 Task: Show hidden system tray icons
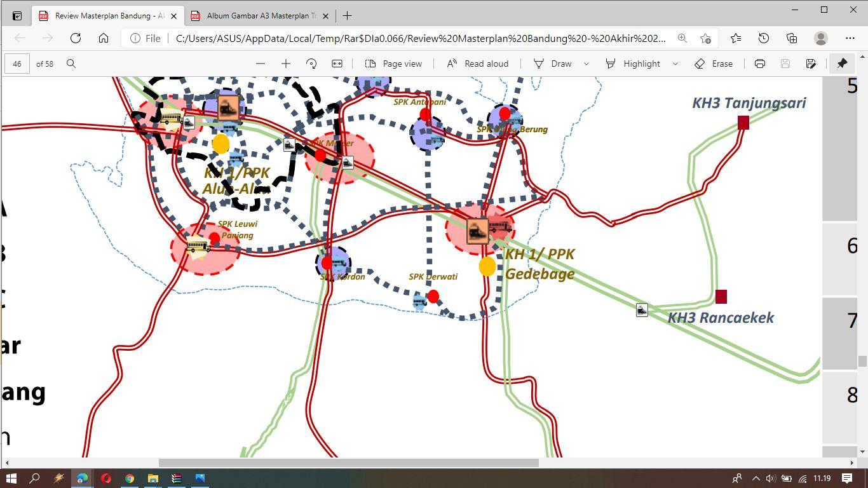pyautogui.click(x=756, y=478)
